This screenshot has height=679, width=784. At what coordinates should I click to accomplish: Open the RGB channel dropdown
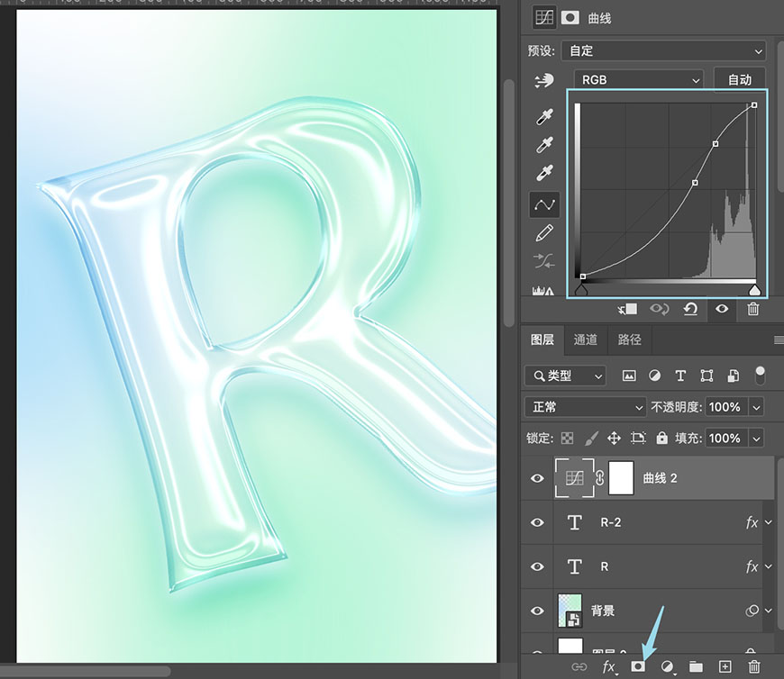point(639,80)
